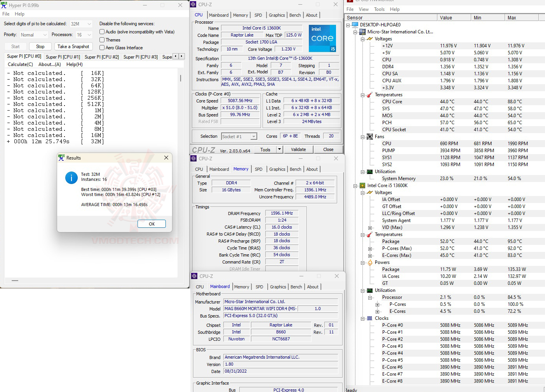
Task: Collapse the Processor utilization node
Action: click(370, 297)
